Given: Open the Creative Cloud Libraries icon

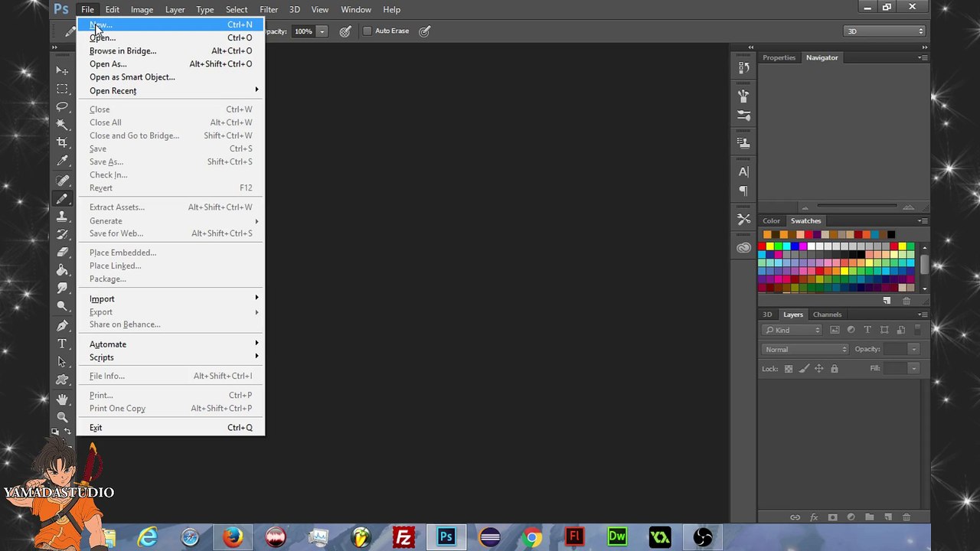Looking at the screenshot, I should click(743, 247).
